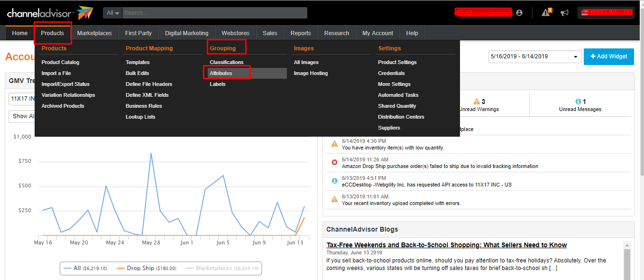Click the ChannelAdvisor logo
644x280 pixels.
pyautogui.click(x=50, y=13)
